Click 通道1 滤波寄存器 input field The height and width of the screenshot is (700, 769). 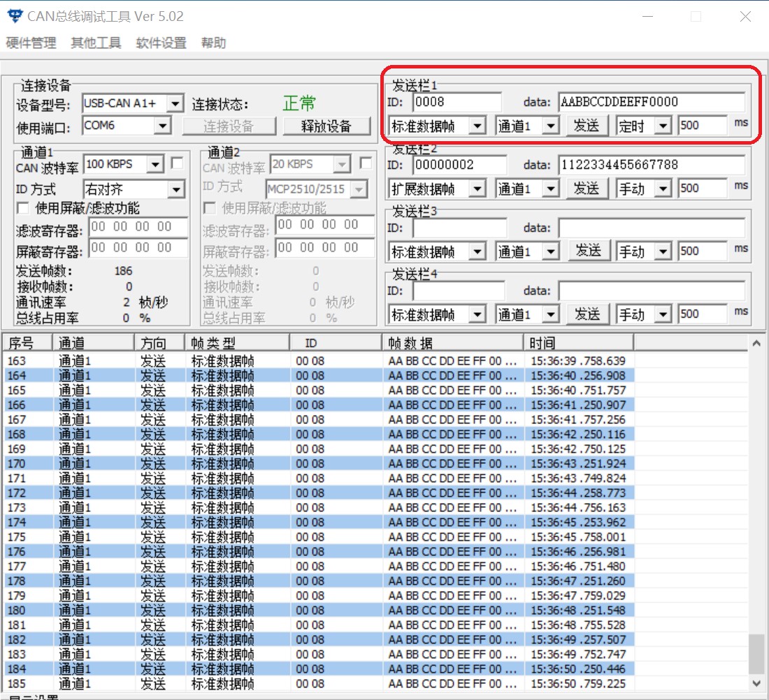click(138, 227)
